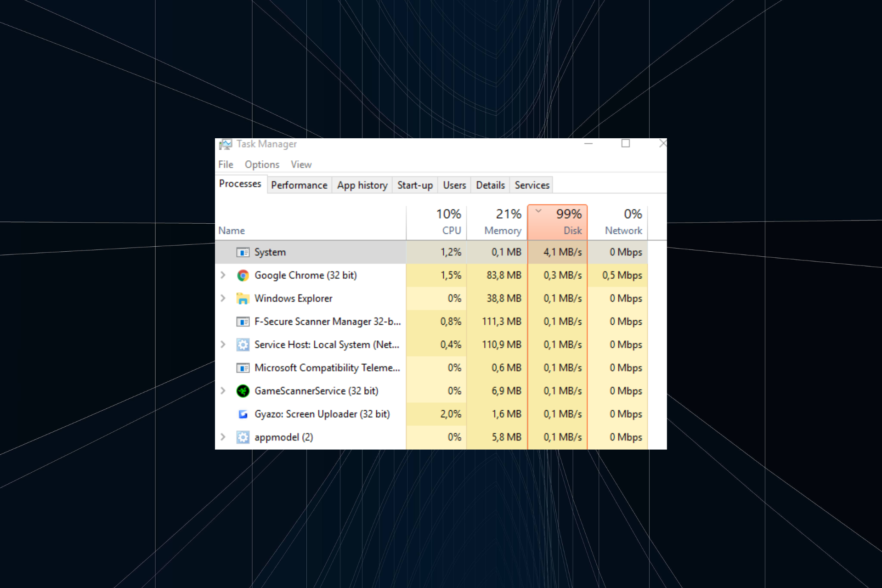Click the appmodel gear icon
882x588 pixels.
click(x=243, y=437)
